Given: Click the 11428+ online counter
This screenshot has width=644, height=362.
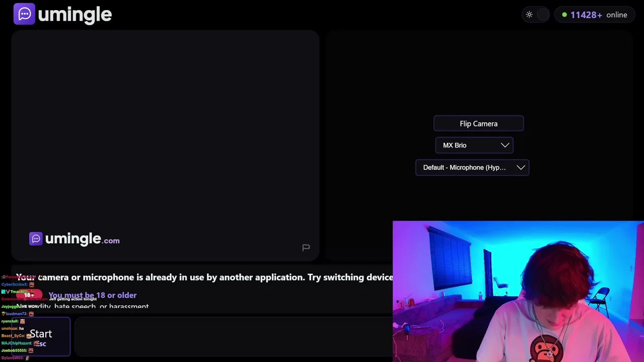Looking at the screenshot, I should coord(594,15).
